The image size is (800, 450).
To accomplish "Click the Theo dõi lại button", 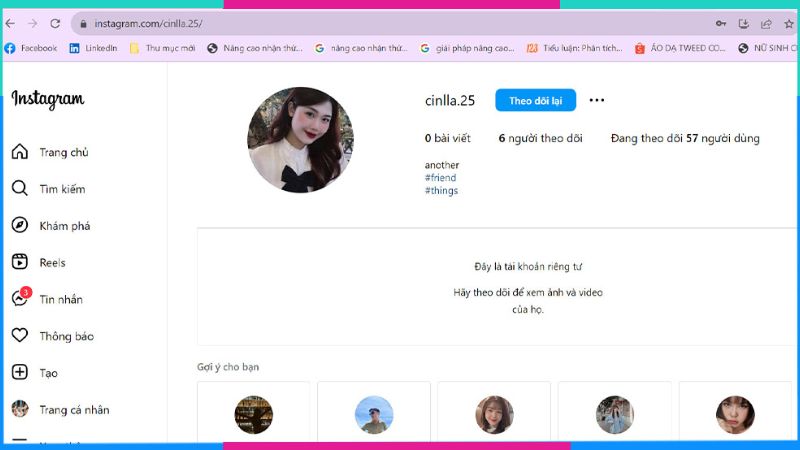I will (x=535, y=100).
